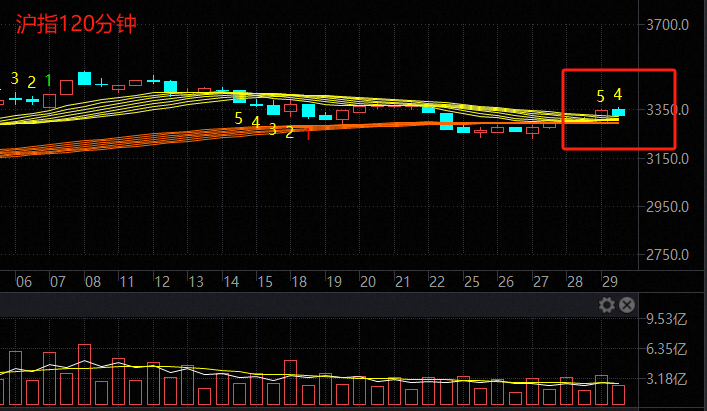This screenshot has width=707, height=411.
Task: Select the latest cyan candlestick under number 4
Action: pyautogui.click(x=618, y=112)
